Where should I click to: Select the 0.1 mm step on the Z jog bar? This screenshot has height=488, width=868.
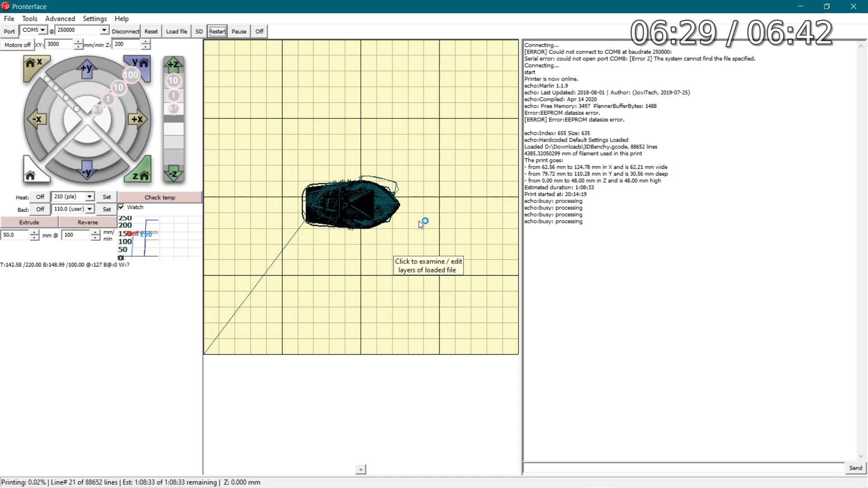click(174, 109)
